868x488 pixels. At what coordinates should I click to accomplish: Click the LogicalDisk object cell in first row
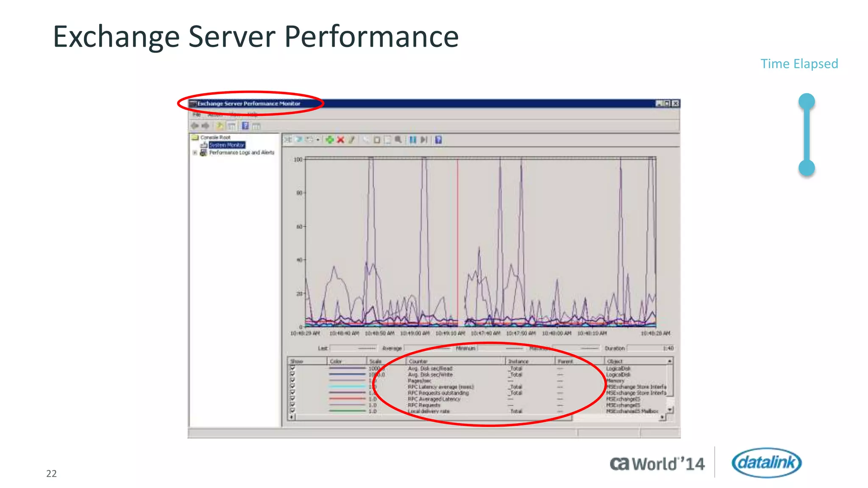pos(618,369)
